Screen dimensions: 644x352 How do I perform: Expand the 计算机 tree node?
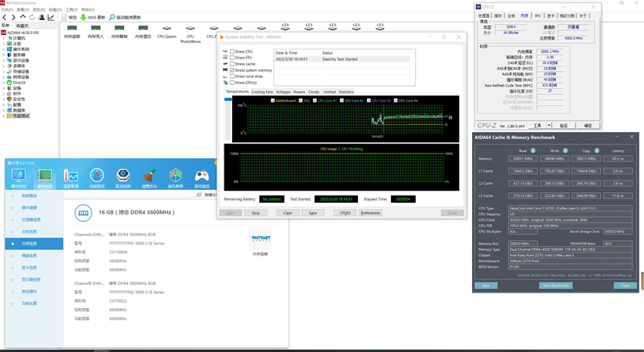[4, 39]
